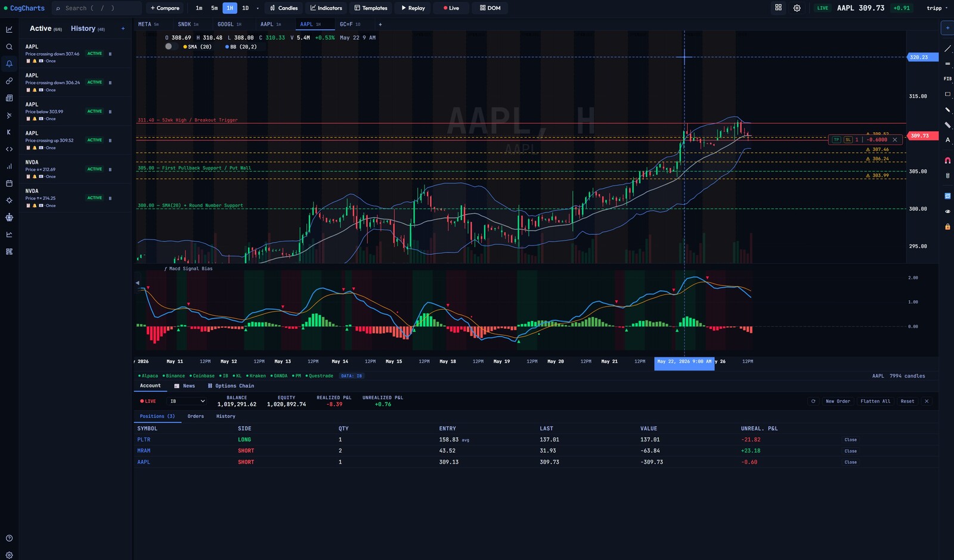This screenshot has height=560, width=954.
Task: Open the IB broker account dropdown
Action: pyautogui.click(x=187, y=401)
